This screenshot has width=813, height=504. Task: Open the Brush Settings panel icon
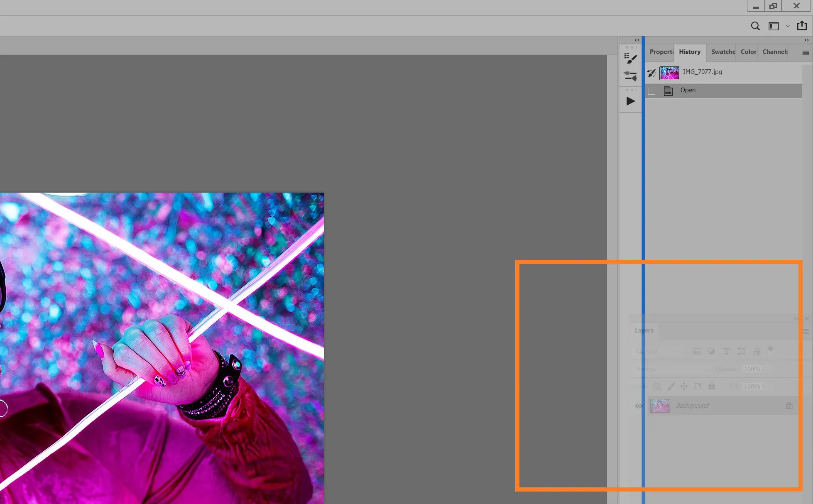tap(631, 58)
